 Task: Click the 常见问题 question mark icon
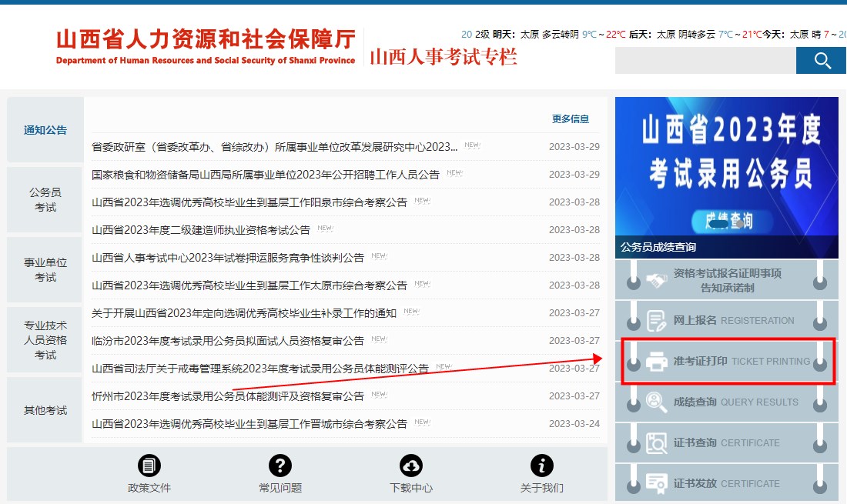tap(280, 466)
